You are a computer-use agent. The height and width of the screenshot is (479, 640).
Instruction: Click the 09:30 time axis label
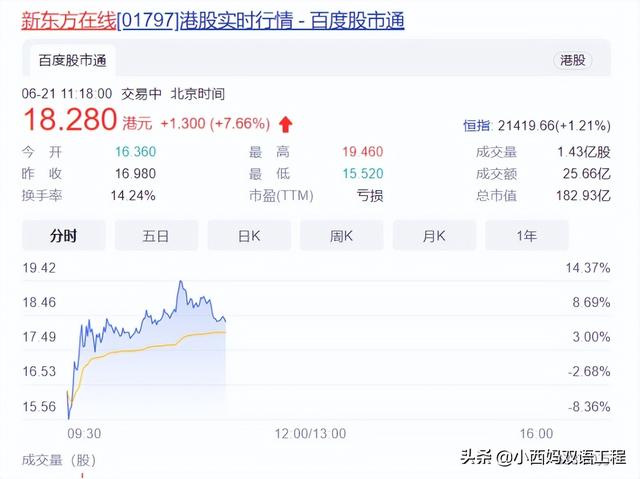pyautogui.click(x=84, y=433)
